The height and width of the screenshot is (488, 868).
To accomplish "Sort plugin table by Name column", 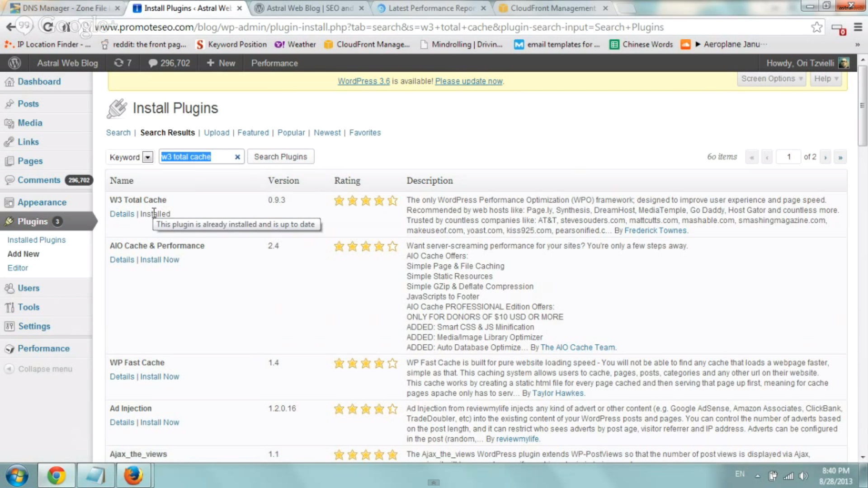I will pos(122,180).
